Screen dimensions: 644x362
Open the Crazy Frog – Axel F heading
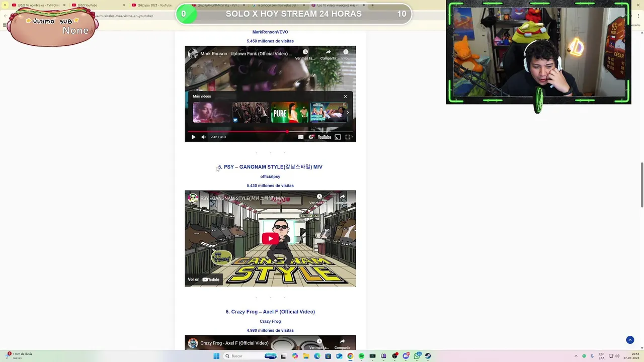(x=270, y=312)
